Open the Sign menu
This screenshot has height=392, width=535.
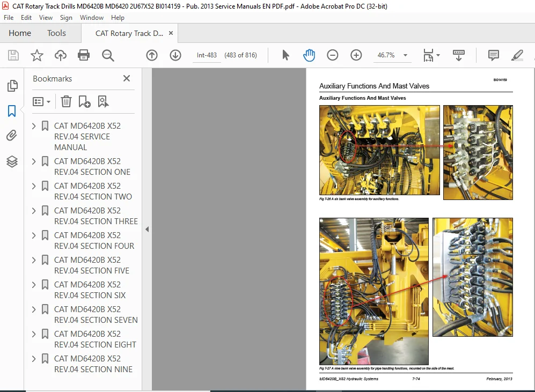[x=66, y=18]
